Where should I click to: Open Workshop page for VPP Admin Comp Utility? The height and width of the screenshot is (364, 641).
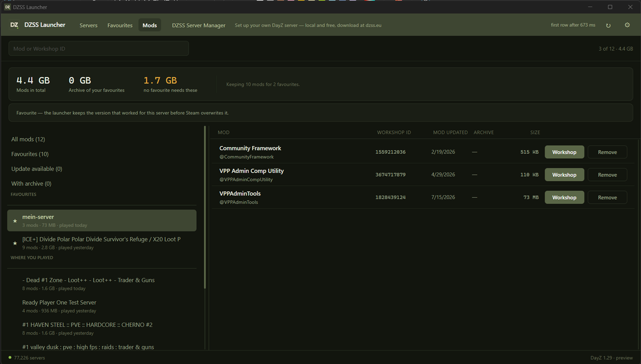[x=564, y=175]
